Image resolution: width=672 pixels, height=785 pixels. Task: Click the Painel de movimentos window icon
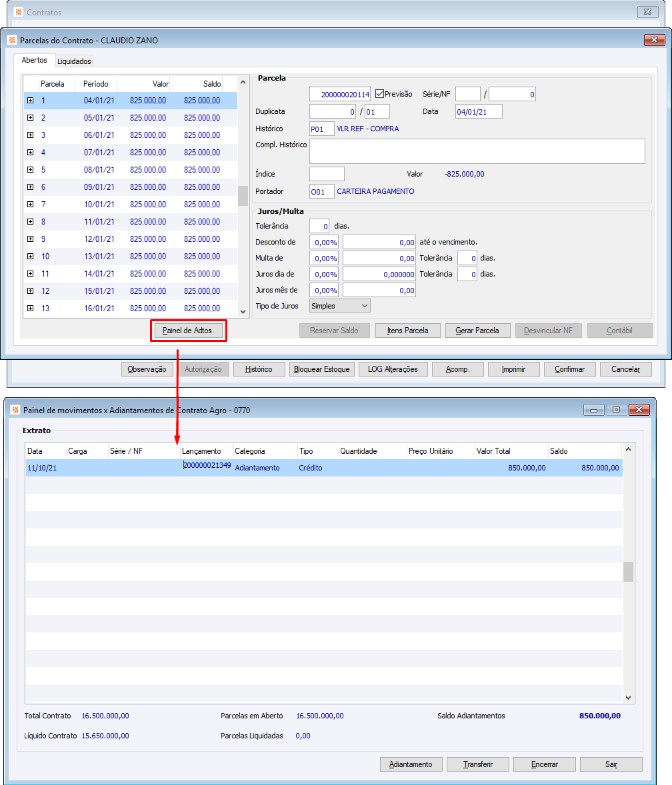(x=15, y=410)
